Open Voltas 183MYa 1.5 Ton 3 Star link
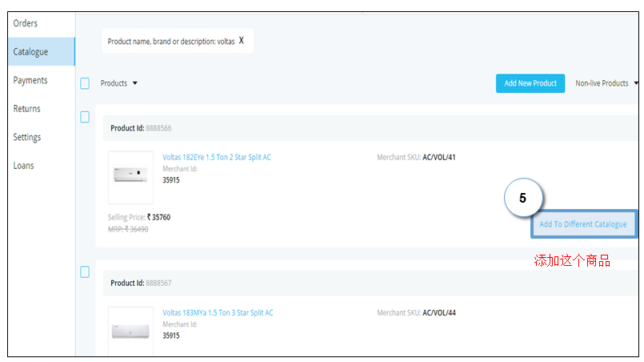Viewport: 644px width, 362px height. pos(218,312)
